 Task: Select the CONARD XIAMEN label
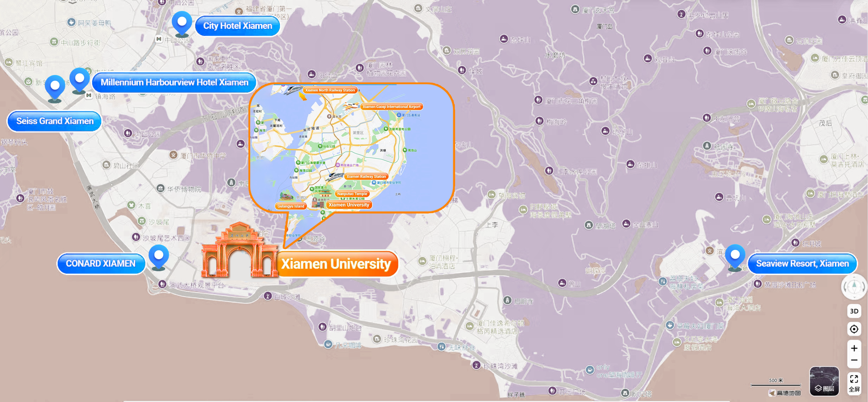(101, 264)
